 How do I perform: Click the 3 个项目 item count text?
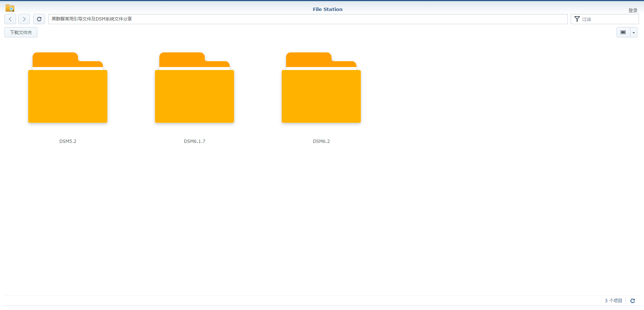click(x=614, y=301)
